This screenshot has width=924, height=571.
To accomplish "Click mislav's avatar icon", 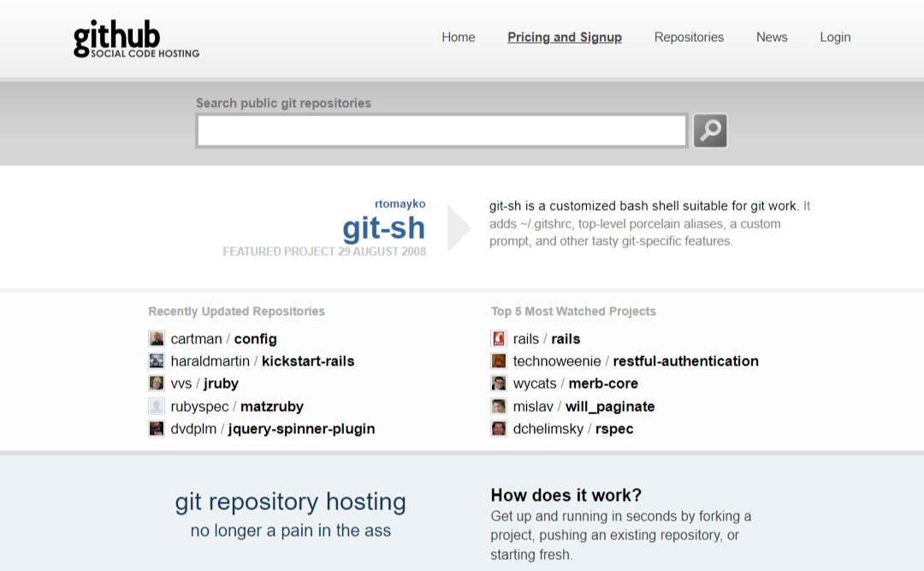I will coord(499,407).
